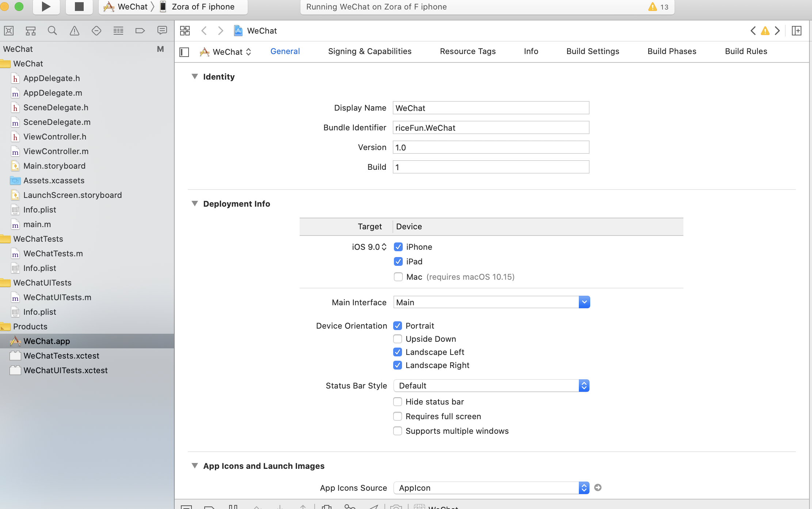This screenshot has height=509, width=812.
Task: Open the Main Interface dropdown
Action: pyautogui.click(x=584, y=302)
